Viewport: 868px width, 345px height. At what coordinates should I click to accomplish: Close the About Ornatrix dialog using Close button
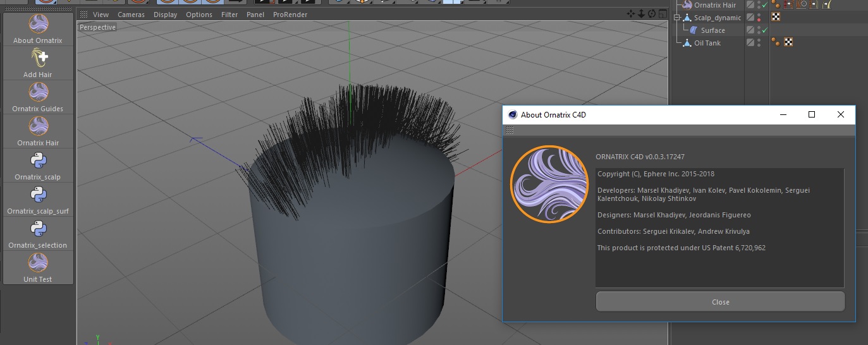[x=720, y=302]
